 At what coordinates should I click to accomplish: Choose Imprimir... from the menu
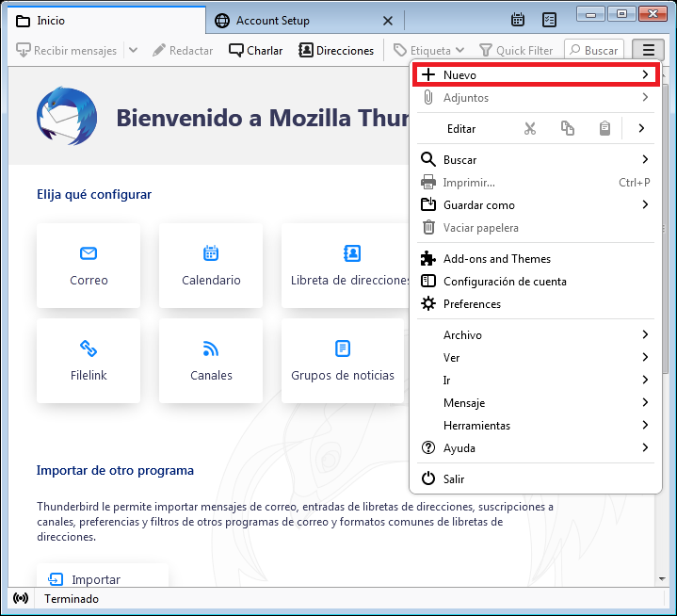coord(536,183)
